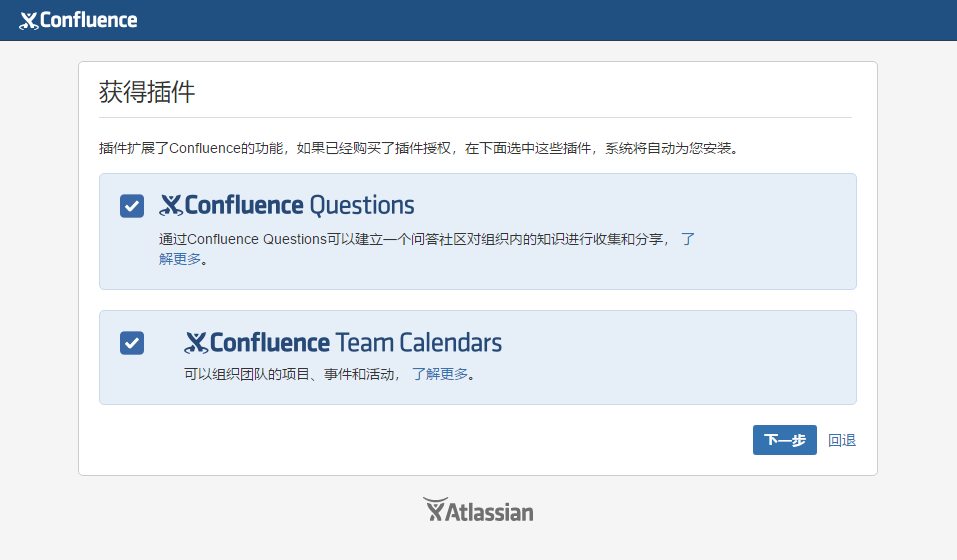Click the Confluence logo in the header

pos(78,20)
